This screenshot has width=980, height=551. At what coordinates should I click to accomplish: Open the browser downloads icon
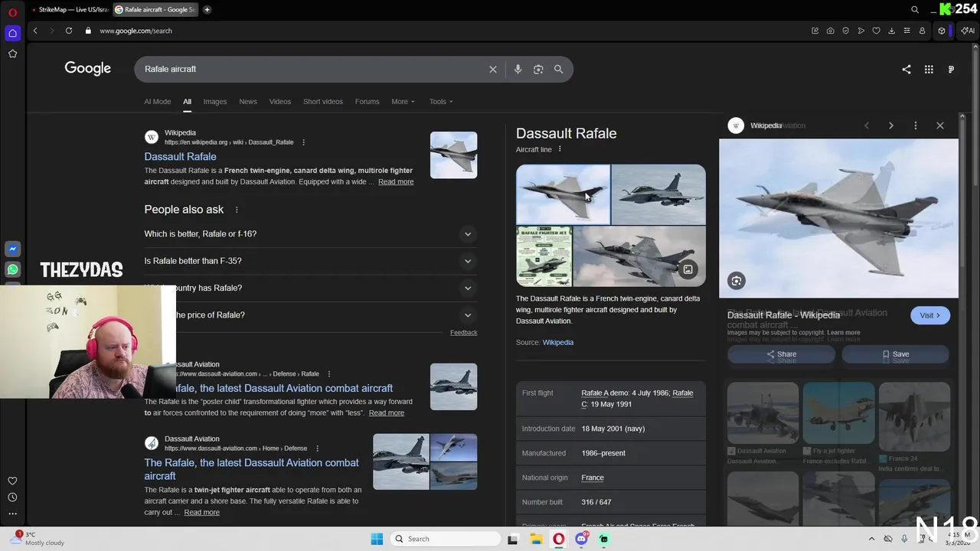coord(892,31)
